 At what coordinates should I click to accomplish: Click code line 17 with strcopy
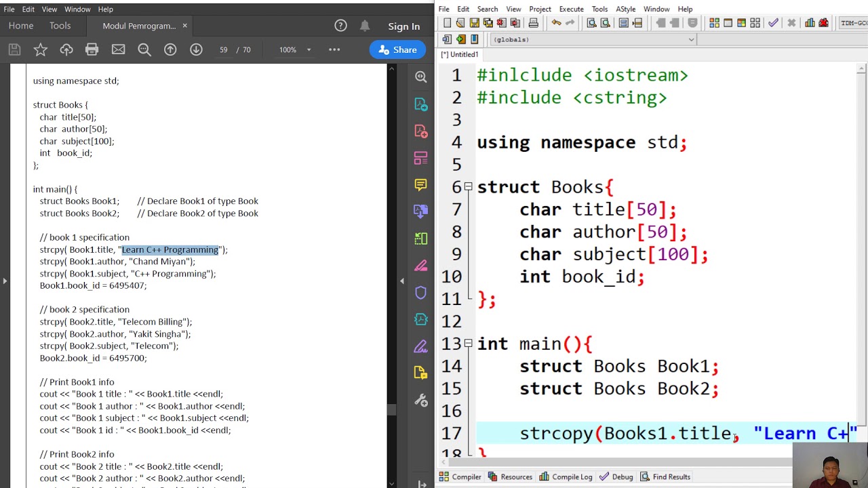666,433
